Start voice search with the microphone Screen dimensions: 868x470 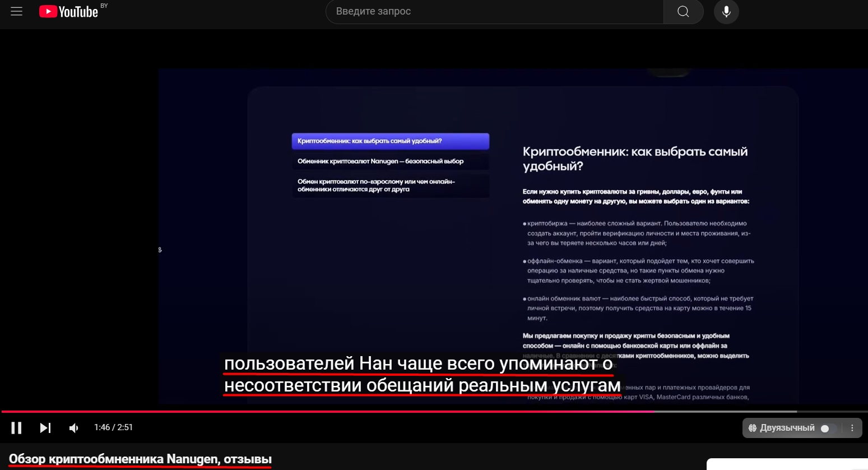(x=726, y=11)
